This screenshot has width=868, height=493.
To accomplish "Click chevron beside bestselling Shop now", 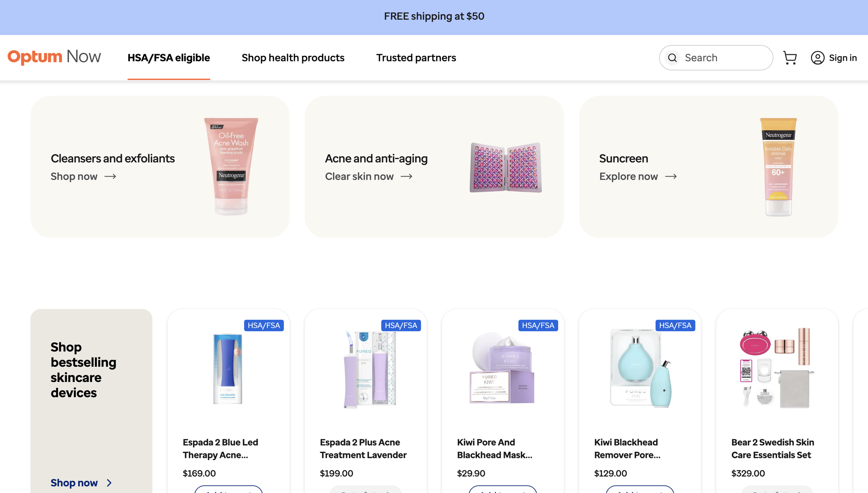I will point(109,483).
